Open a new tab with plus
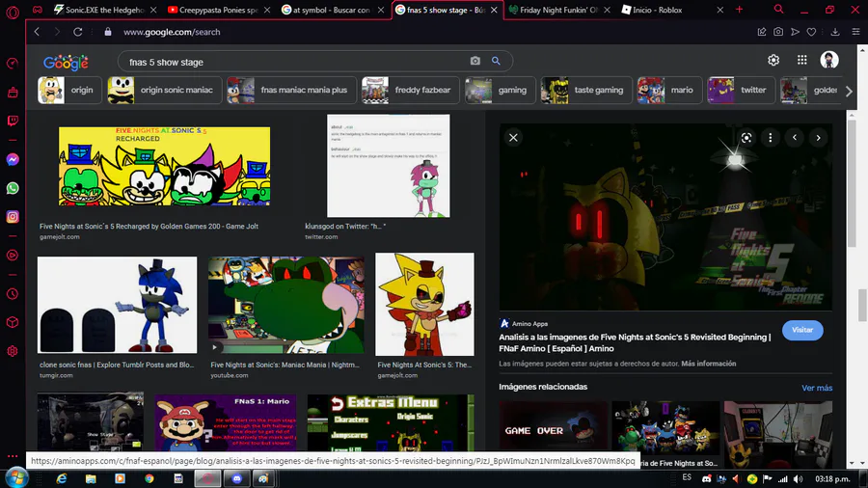 [739, 10]
